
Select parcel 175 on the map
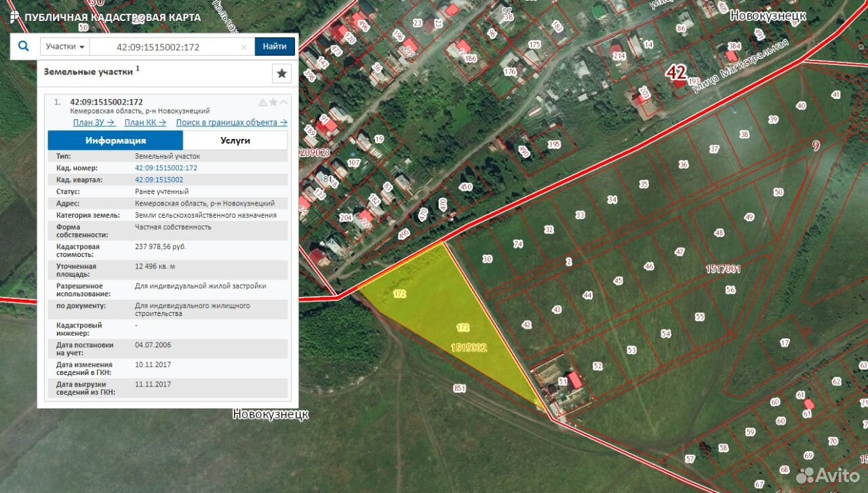point(534,45)
